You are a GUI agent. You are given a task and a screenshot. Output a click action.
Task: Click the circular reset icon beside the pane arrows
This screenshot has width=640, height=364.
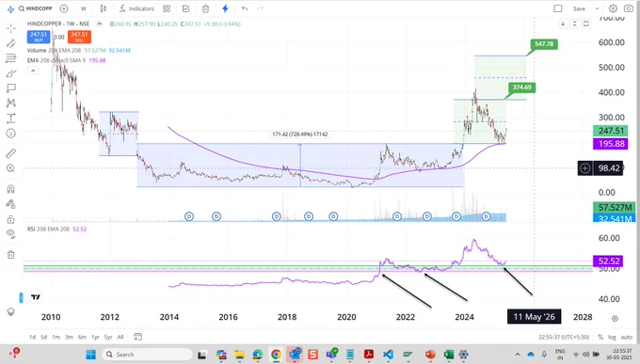coord(586,24)
